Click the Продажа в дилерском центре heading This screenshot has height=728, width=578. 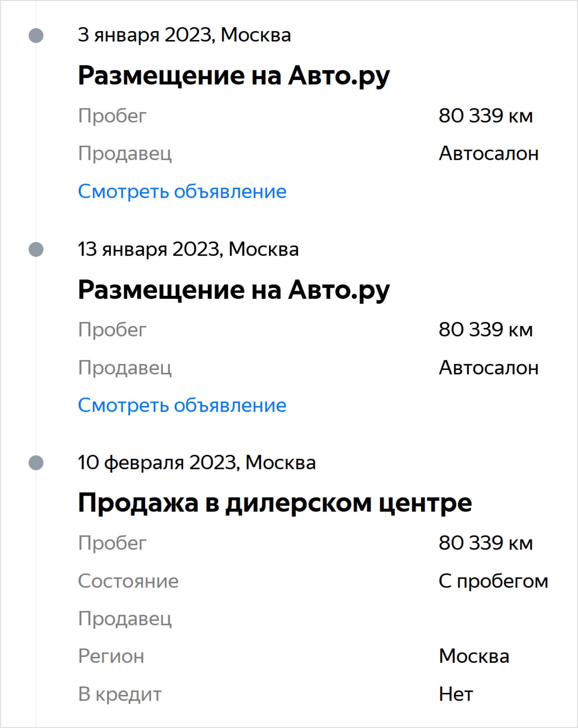pos(275,503)
